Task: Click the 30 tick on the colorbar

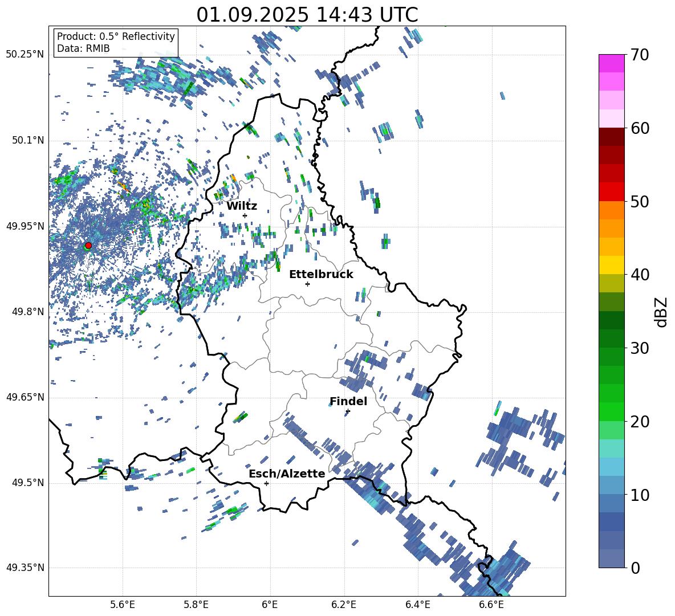Action: pyautogui.click(x=639, y=348)
